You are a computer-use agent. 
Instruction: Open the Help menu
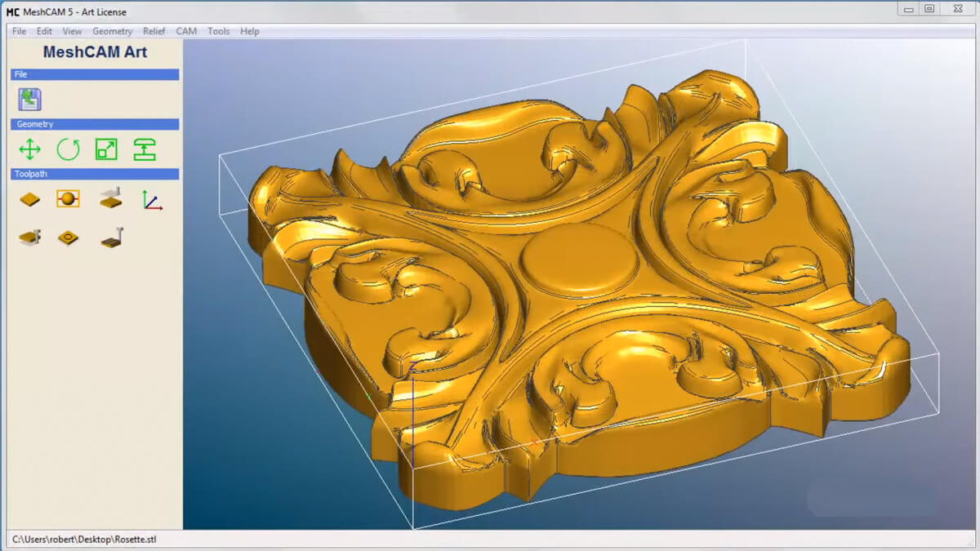[250, 31]
